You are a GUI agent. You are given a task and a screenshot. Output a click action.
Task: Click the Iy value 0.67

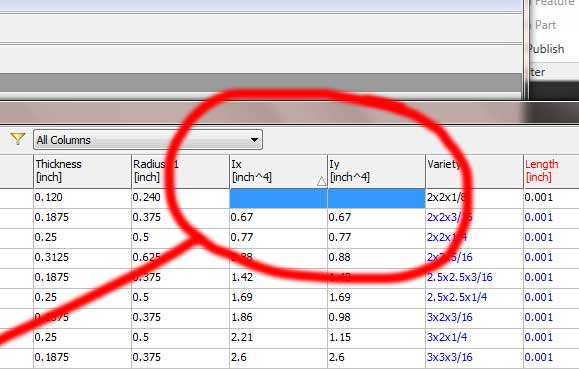click(x=376, y=218)
